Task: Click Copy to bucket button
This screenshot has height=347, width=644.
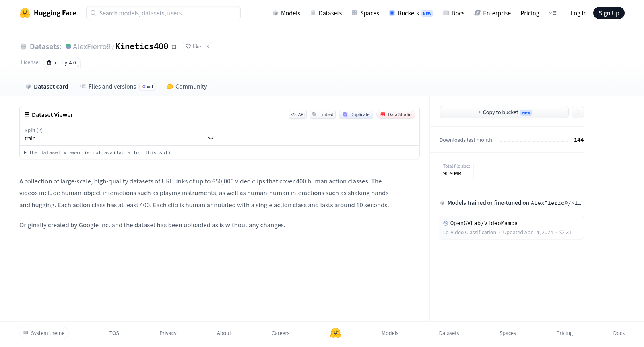Action: [504, 112]
